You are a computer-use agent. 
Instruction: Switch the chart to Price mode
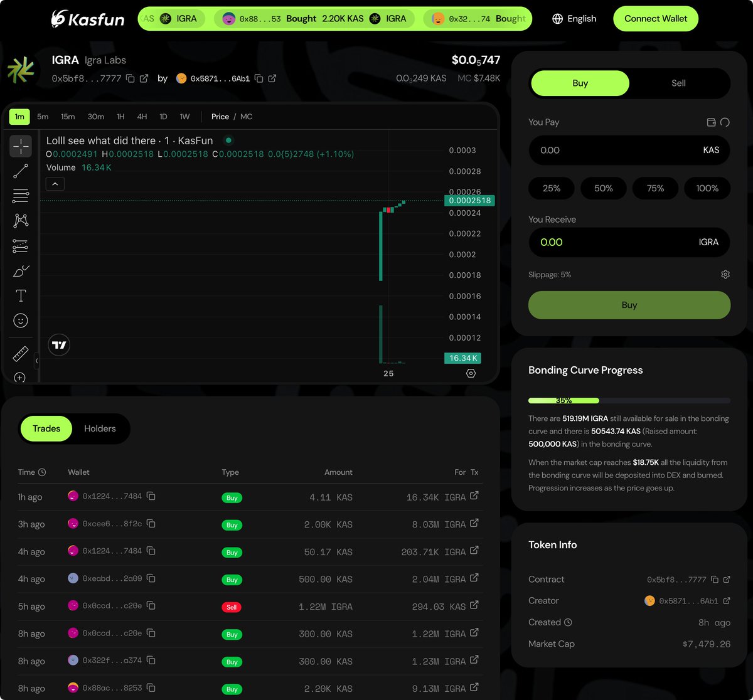(x=220, y=117)
